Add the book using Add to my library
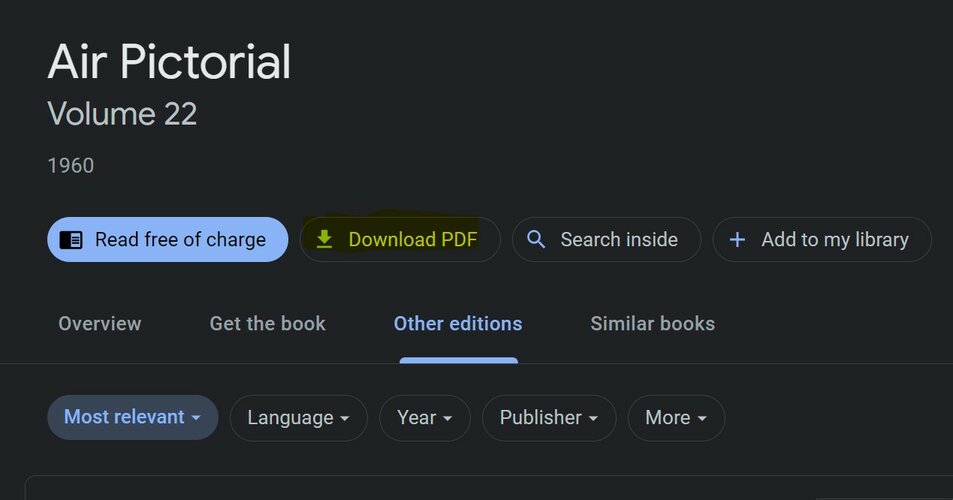Image resolution: width=953 pixels, height=500 pixels. coord(822,239)
